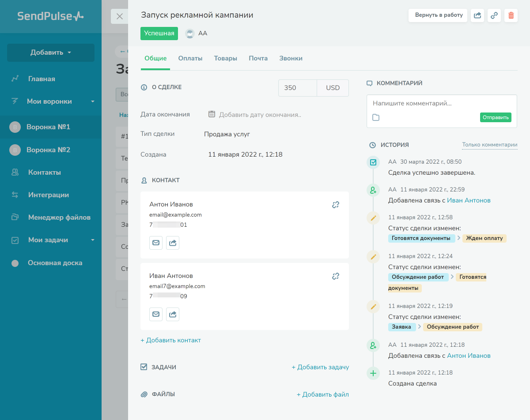Expand the Мои воронки sidebar section
The width and height of the screenshot is (530, 420).
(x=93, y=101)
